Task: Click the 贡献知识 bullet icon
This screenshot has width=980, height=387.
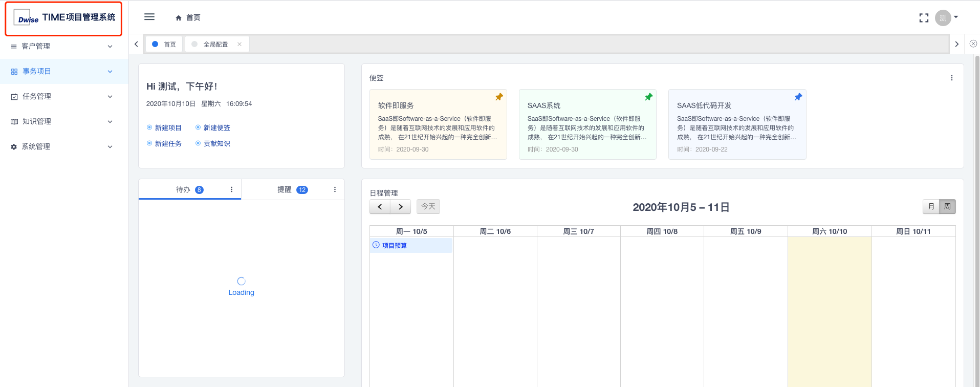Action: click(x=198, y=143)
